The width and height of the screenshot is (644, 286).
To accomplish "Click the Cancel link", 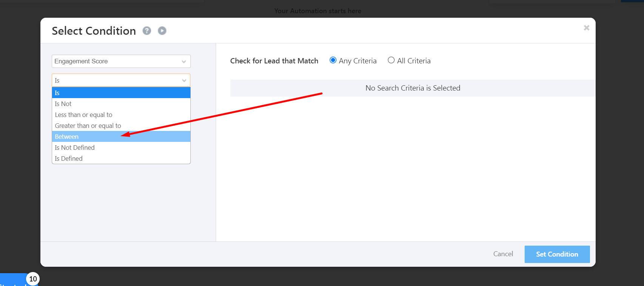I will [x=503, y=254].
